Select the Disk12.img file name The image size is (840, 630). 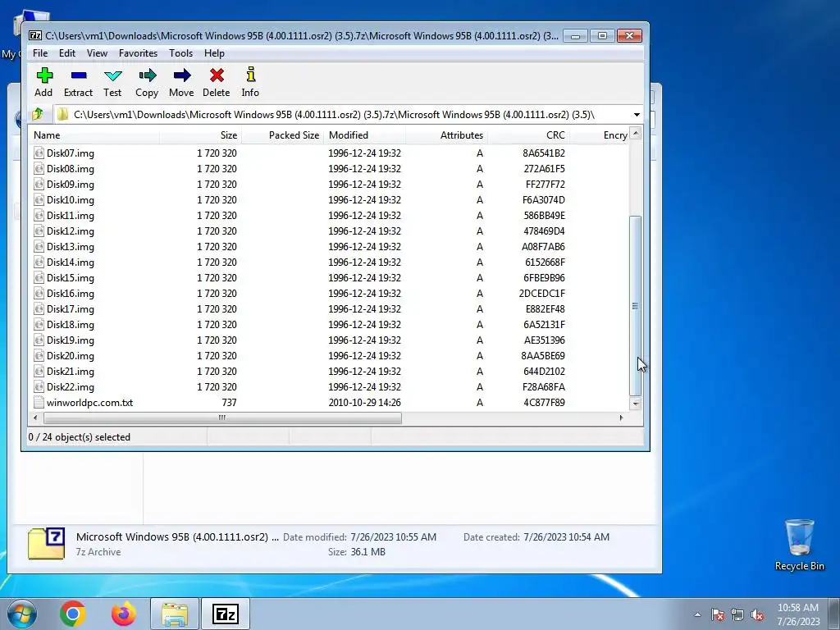tap(71, 231)
